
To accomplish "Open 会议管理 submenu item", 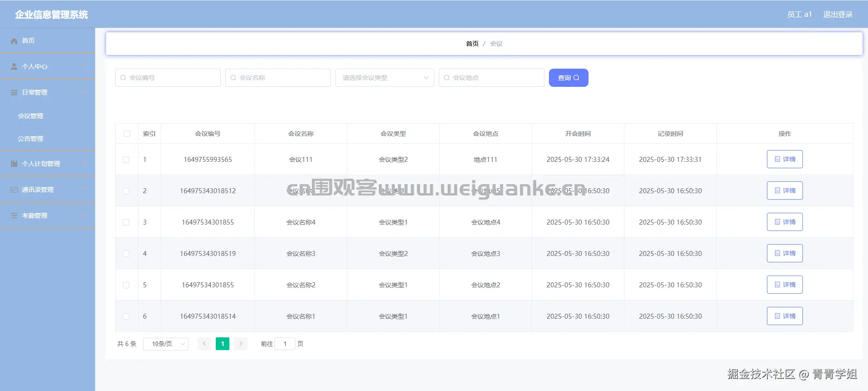I will (x=47, y=116).
